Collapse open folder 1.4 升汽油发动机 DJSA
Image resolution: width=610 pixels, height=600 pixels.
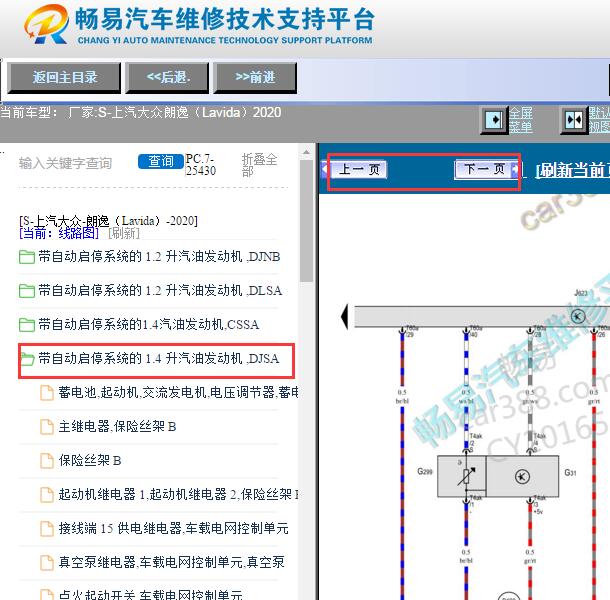click(x=158, y=358)
